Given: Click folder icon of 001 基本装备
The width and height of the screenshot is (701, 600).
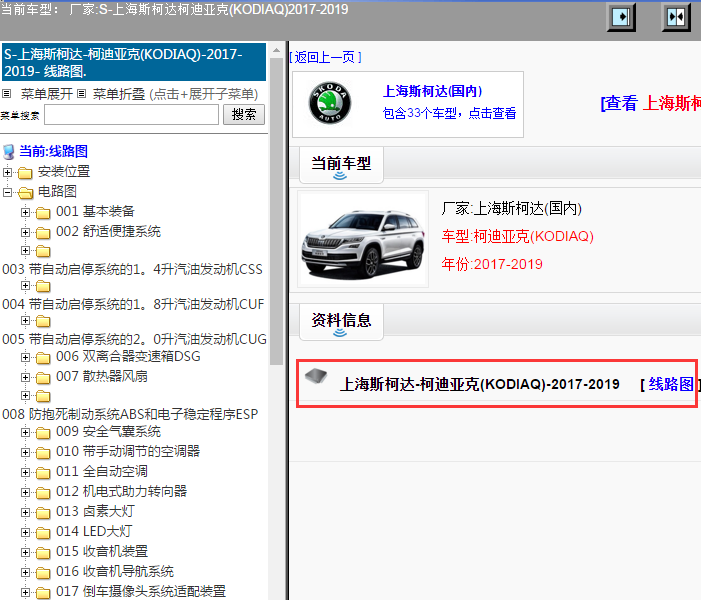Looking at the screenshot, I should (x=43, y=212).
